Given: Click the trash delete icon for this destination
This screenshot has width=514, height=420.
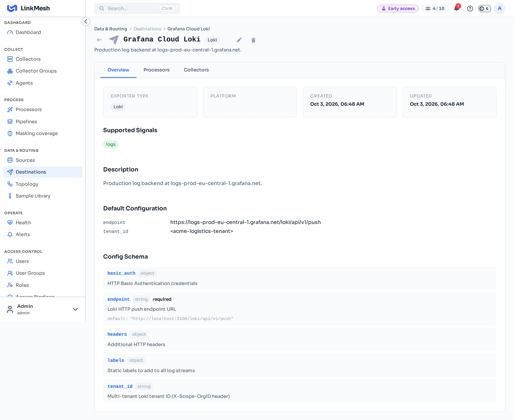Looking at the screenshot, I should [x=253, y=40].
